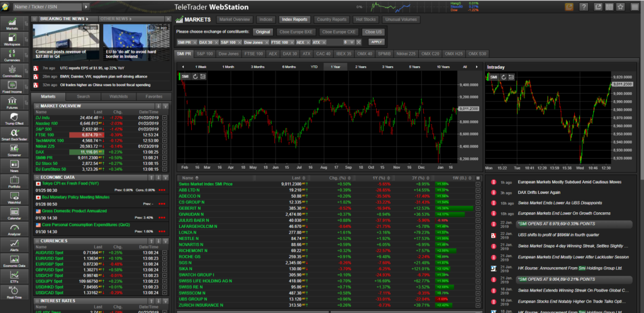Open the hamburger main menu icon
Viewport: 644px width, 313px height.
[x=635, y=6]
